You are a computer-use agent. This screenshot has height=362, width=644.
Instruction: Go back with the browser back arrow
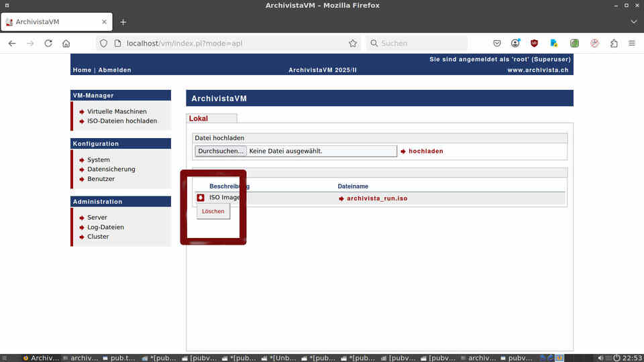(12, 43)
